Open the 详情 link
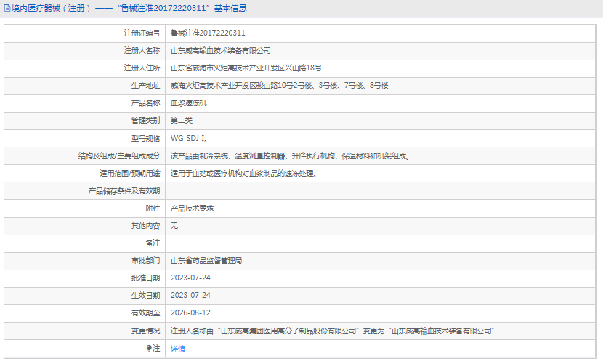The width and height of the screenshot is (603, 364). pyautogui.click(x=178, y=348)
